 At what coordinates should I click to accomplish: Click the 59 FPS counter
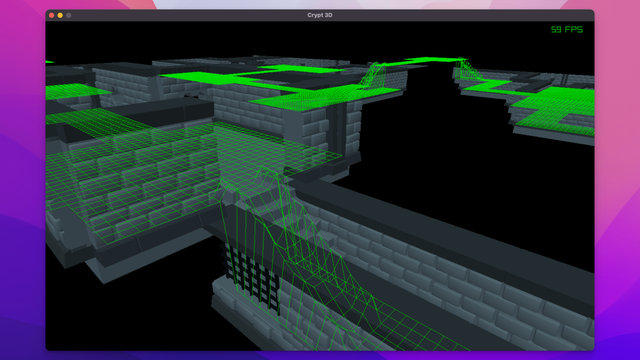click(x=567, y=29)
